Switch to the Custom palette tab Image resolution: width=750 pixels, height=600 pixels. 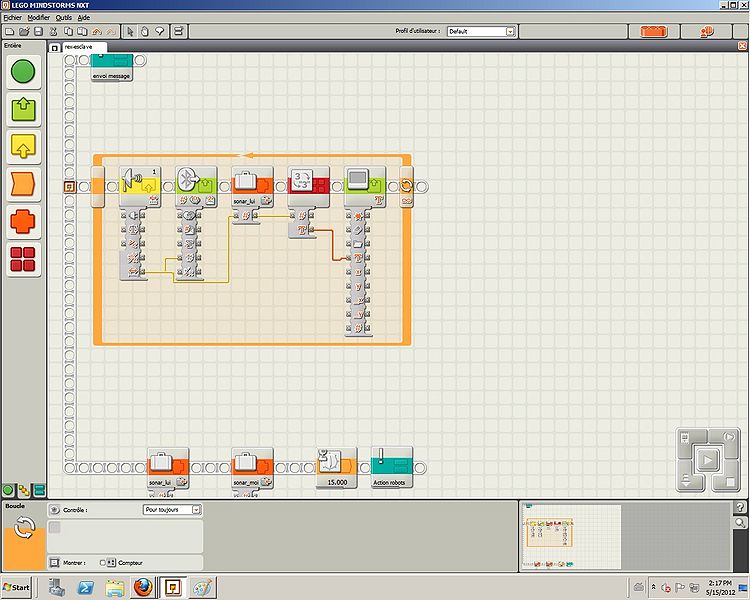coord(38,490)
